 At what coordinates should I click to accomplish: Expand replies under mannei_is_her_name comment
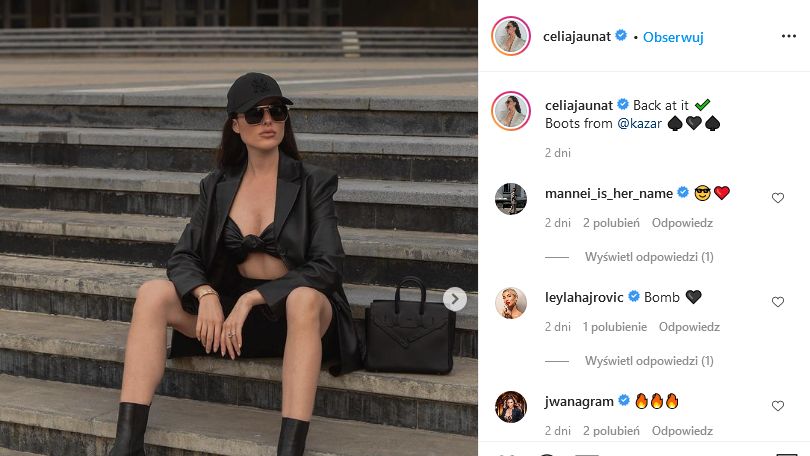point(649,257)
